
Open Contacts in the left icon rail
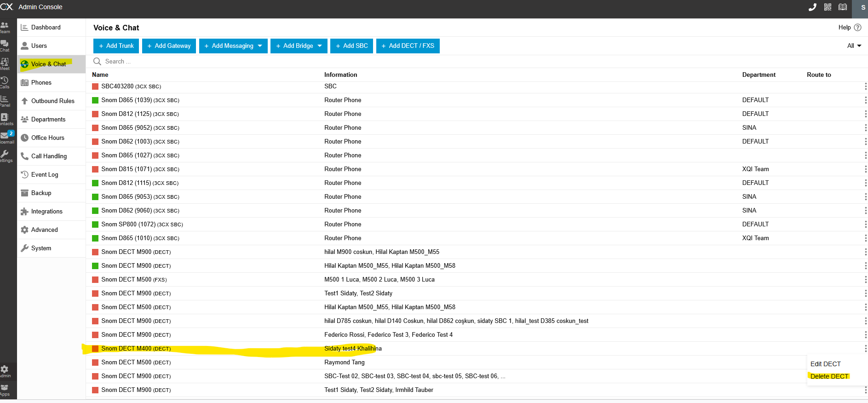tap(6, 120)
